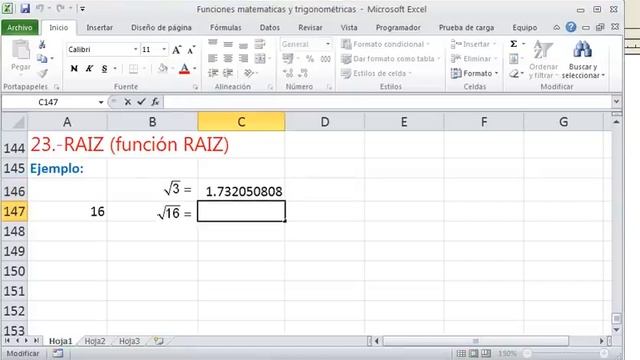640x360 pixels.
Task: Switch to the Insertar ribbon tab
Action: pyautogui.click(x=100, y=27)
